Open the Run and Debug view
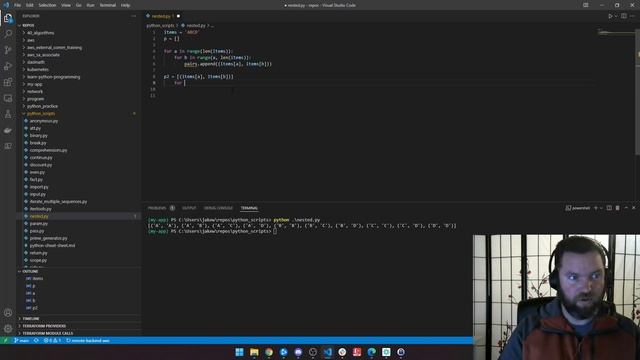The height and width of the screenshot is (360, 640). tap(8, 66)
